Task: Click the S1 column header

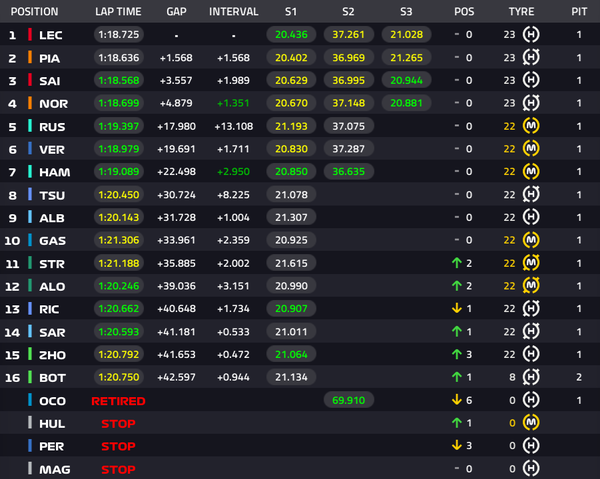Action: [x=291, y=11]
